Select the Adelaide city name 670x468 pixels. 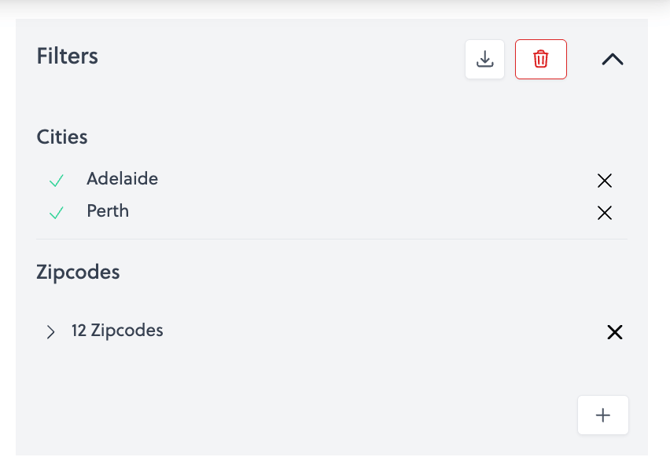click(122, 179)
